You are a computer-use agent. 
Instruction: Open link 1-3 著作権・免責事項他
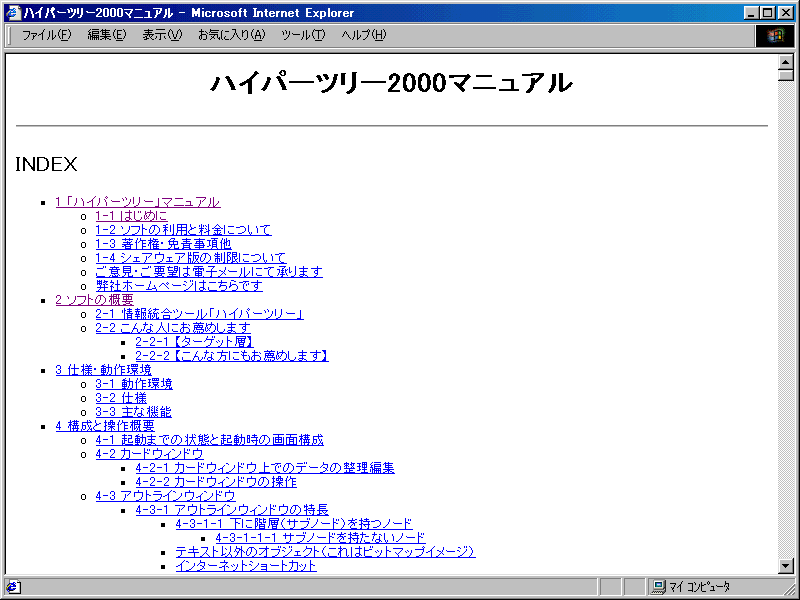163,244
